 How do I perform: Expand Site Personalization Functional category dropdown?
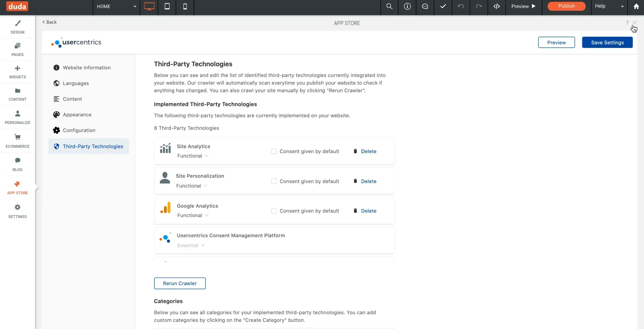click(192, 186)
